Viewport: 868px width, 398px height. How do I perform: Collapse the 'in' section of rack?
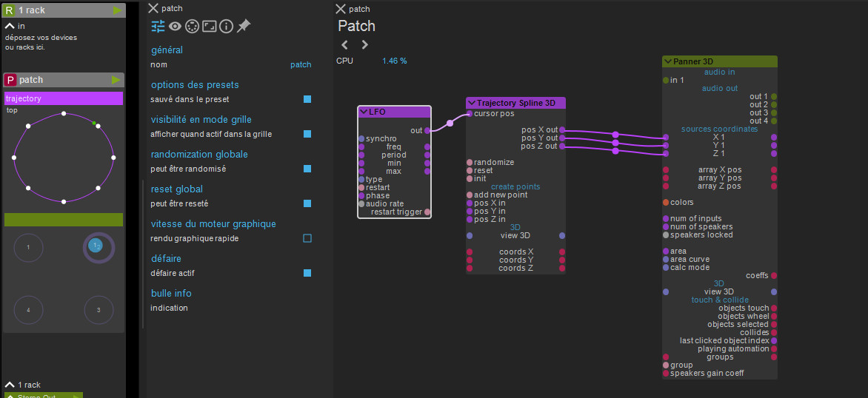[10, 26]
